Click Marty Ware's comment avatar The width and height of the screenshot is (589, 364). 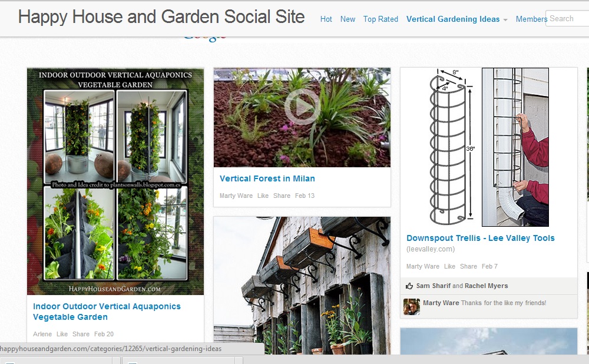pos(412,307)
